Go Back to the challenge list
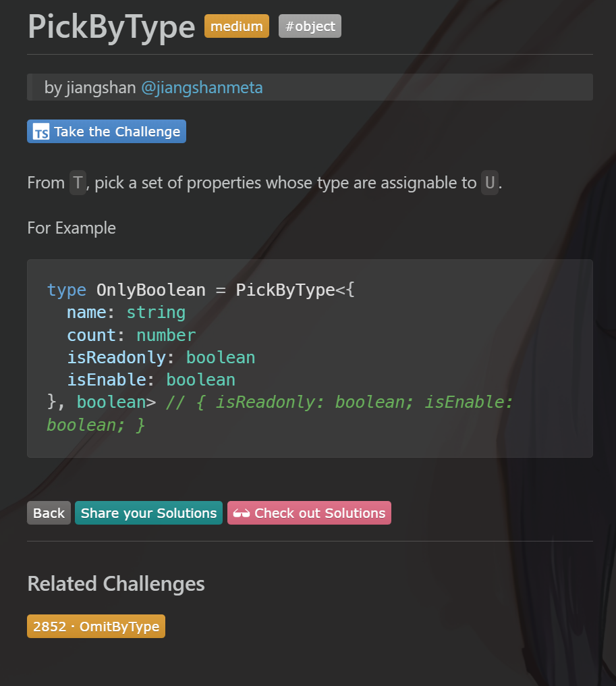The image size is (616, 686). click(x=49, y=512)
